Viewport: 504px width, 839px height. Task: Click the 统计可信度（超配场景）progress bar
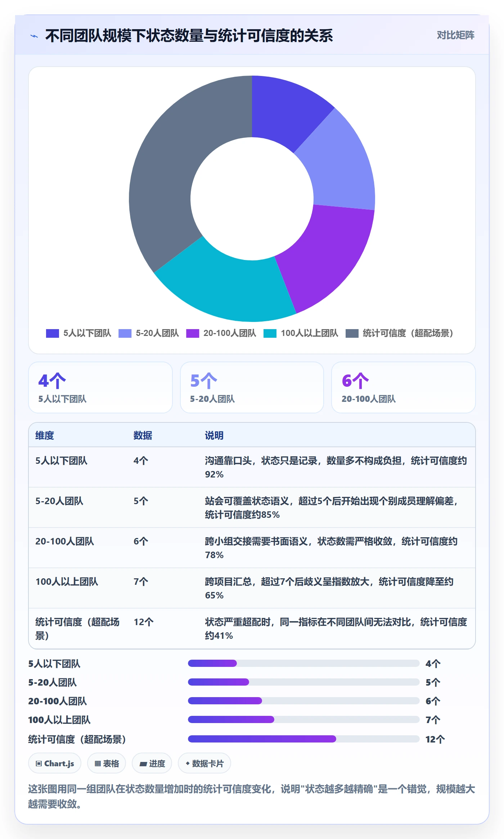click(303, 739)
